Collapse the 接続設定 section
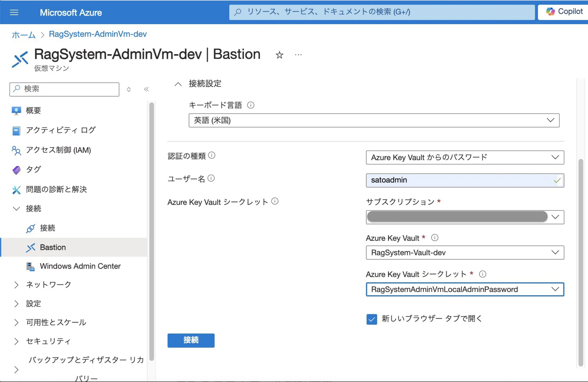Viewport: 588px width, 382px height. (x=178, y=84)
